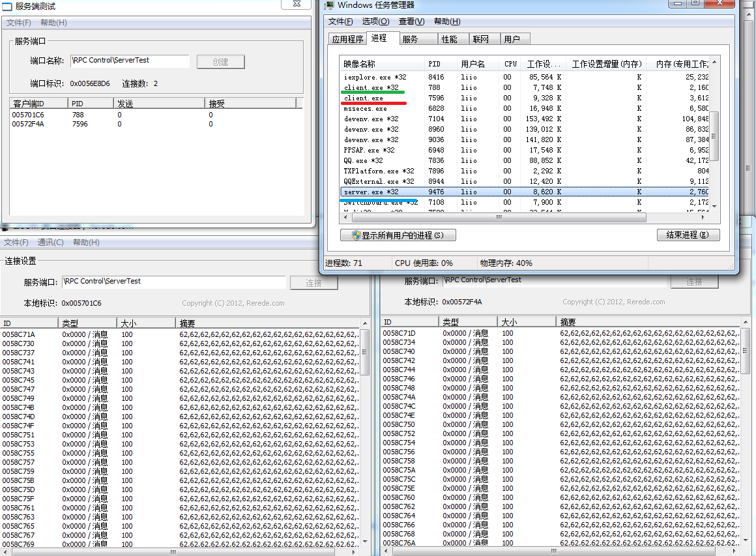
Task: Select PPSAP.exe *32 process row
Action: coord(525,150)
